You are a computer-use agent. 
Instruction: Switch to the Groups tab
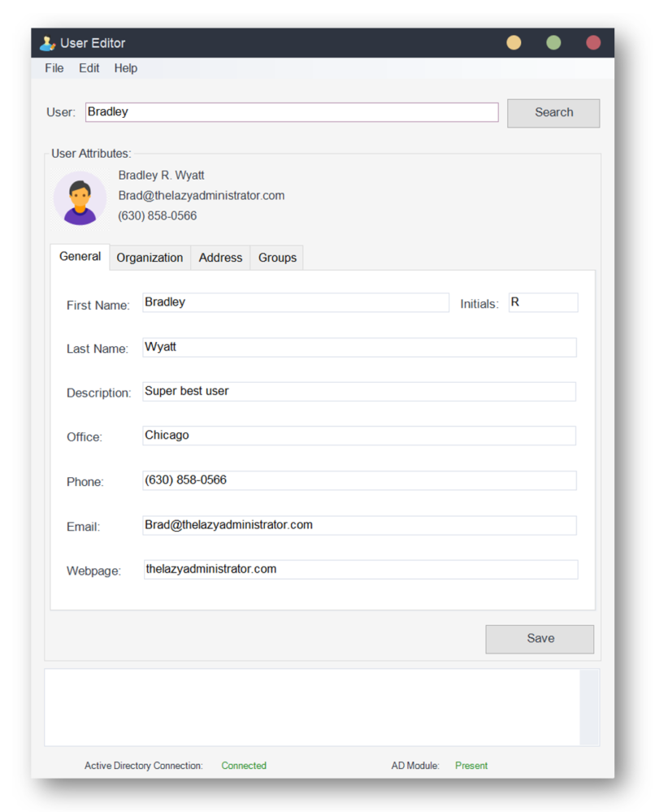[278, 258]
